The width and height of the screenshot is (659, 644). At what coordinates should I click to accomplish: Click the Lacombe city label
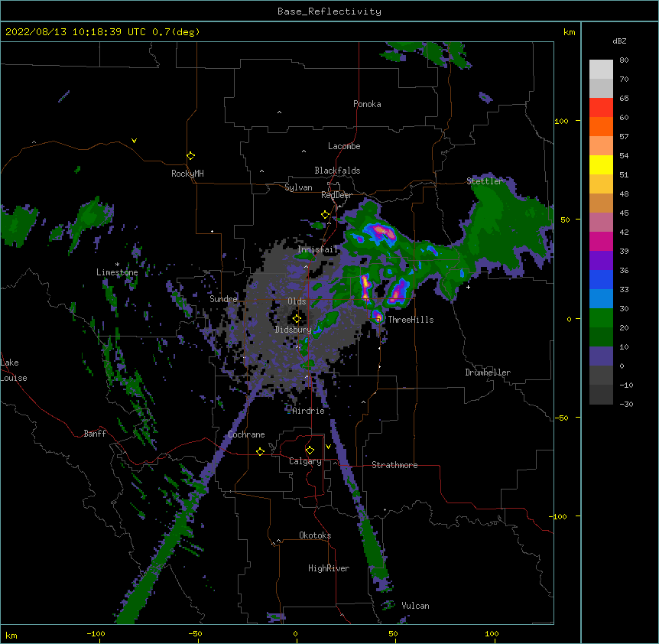pos(344,146)
